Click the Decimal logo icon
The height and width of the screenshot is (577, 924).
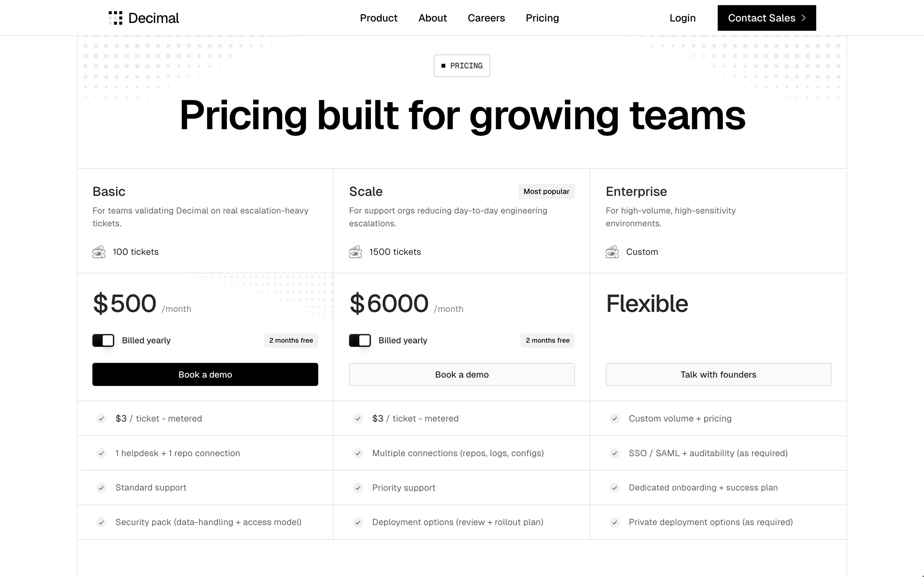(115, 18)
